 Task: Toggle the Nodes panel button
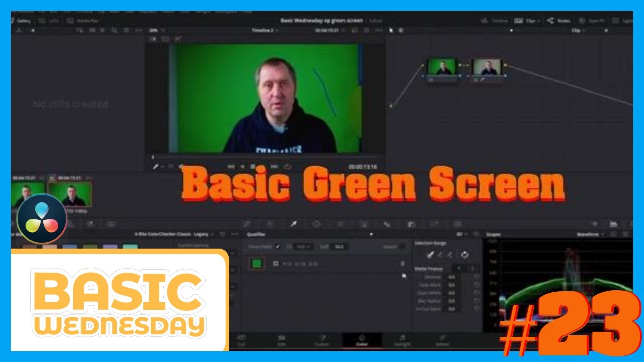coord(558,21)
